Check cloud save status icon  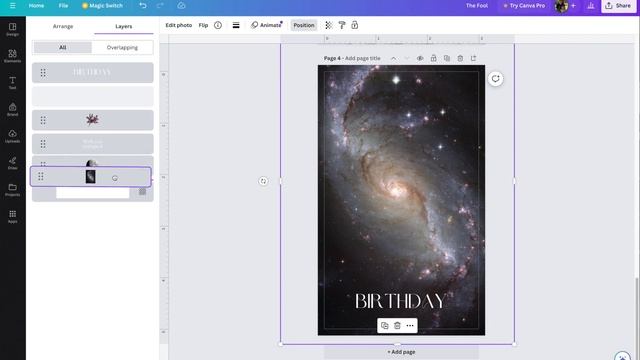[182, 6]
